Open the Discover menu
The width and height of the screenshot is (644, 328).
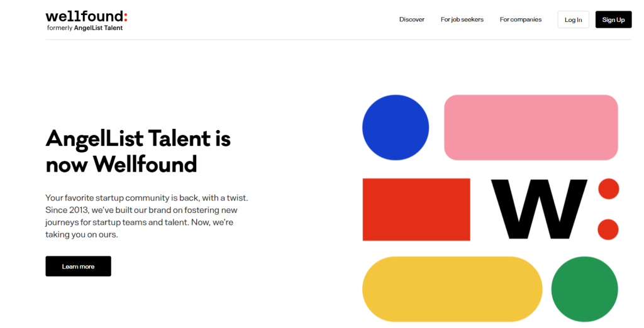coord(411,19)
